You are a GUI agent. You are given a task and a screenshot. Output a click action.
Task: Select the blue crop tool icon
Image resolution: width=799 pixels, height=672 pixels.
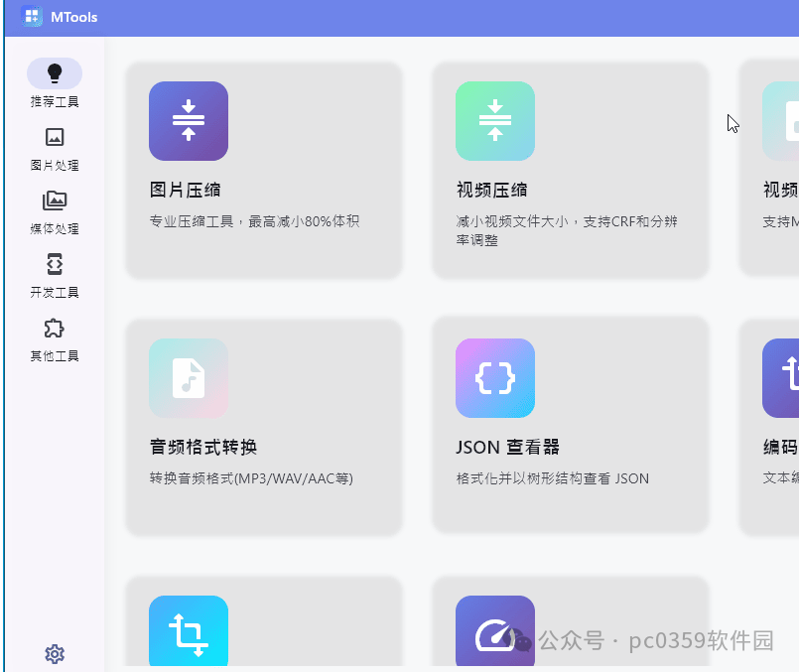[189, 632]
